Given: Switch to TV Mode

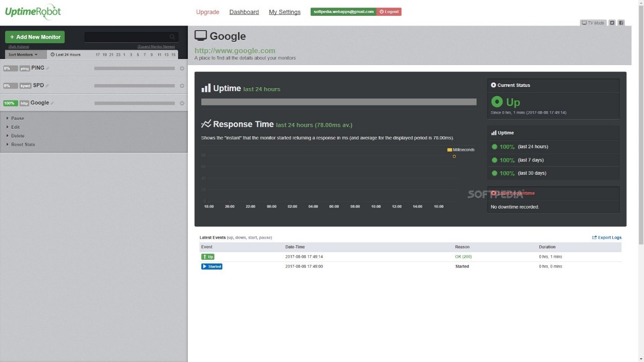Looking at the screenshot, I should click(x=593, y=23).
